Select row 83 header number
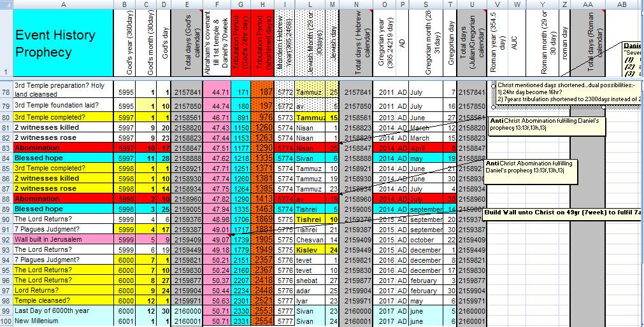The height and width of the screenshot is (327, 644). point(6,148)
